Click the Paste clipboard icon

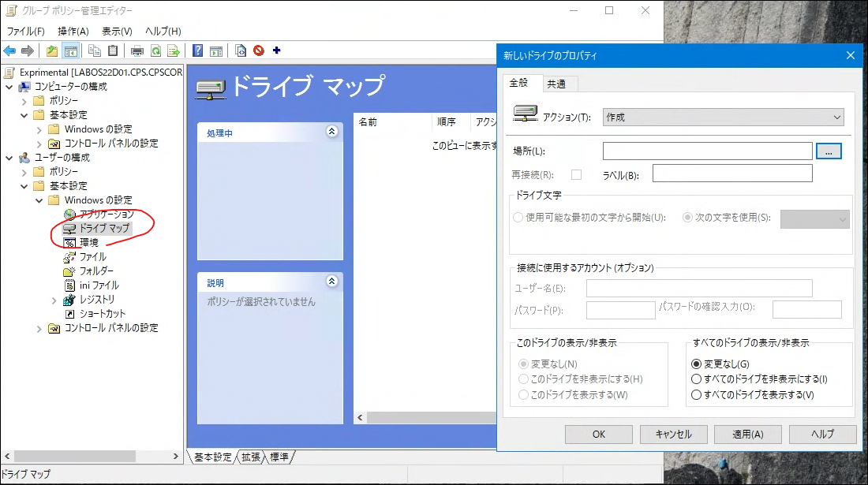[113, 51]
